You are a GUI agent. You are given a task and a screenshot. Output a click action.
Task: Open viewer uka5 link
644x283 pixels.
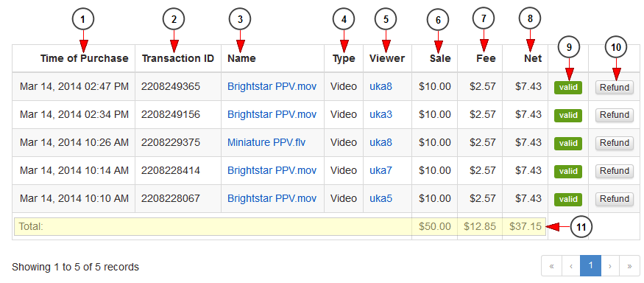pos(381,199)
